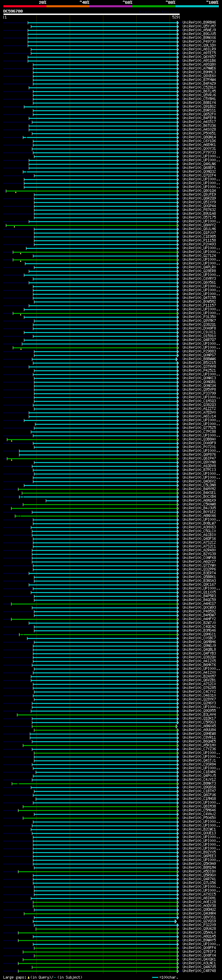Viewport: 222px width, 980px height.
Task: Click the green alignment bar for UniRef100_C4R748
Action: pyautogui.click(x=98, y=972)
